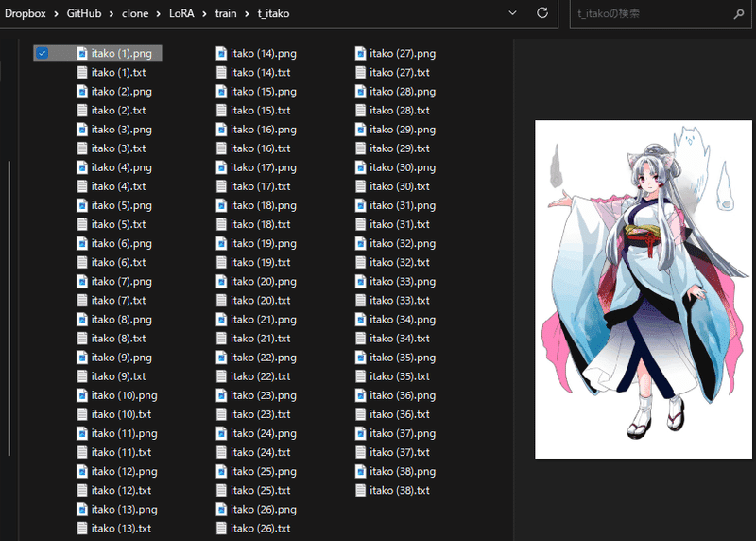The image size is (756, 541).
Task: Click the refresh icon in address bar
Action: point(542,13)
